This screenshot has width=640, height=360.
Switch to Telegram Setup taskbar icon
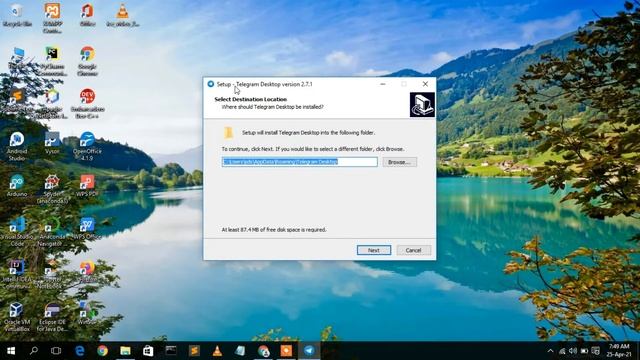click(x=309, y=351)
